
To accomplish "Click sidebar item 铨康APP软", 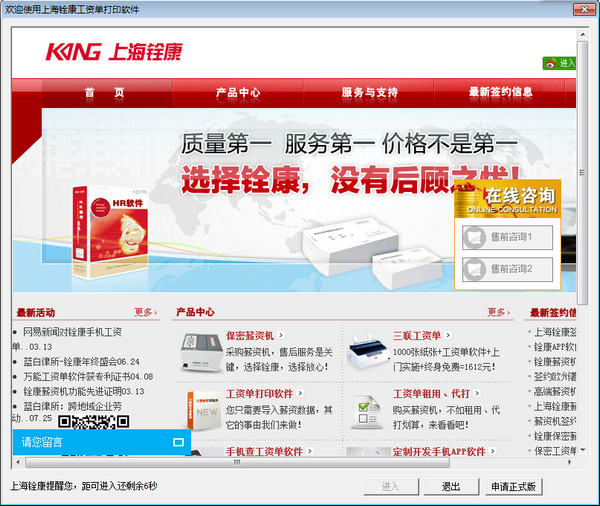I will point(554,347).
